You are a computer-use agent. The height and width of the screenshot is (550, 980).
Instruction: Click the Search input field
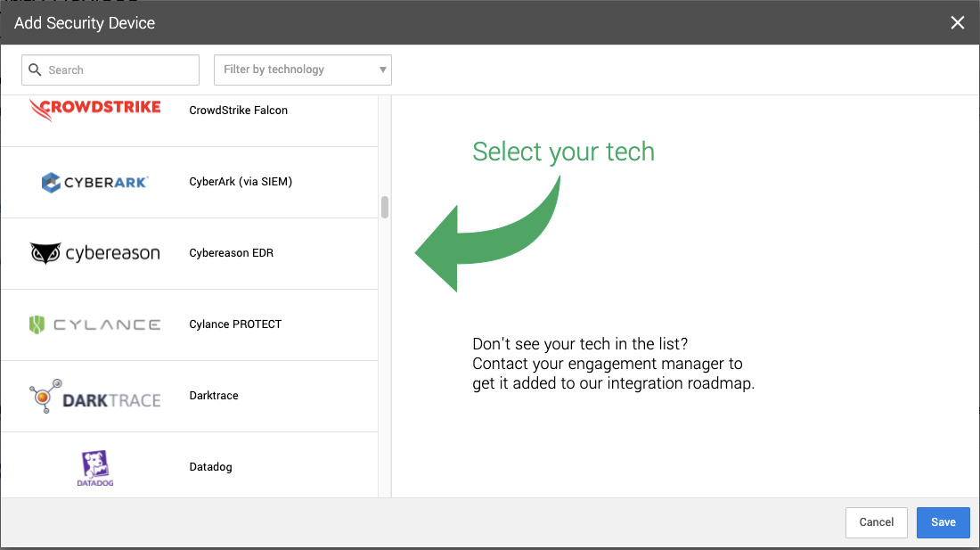click(x=110, y=70)
